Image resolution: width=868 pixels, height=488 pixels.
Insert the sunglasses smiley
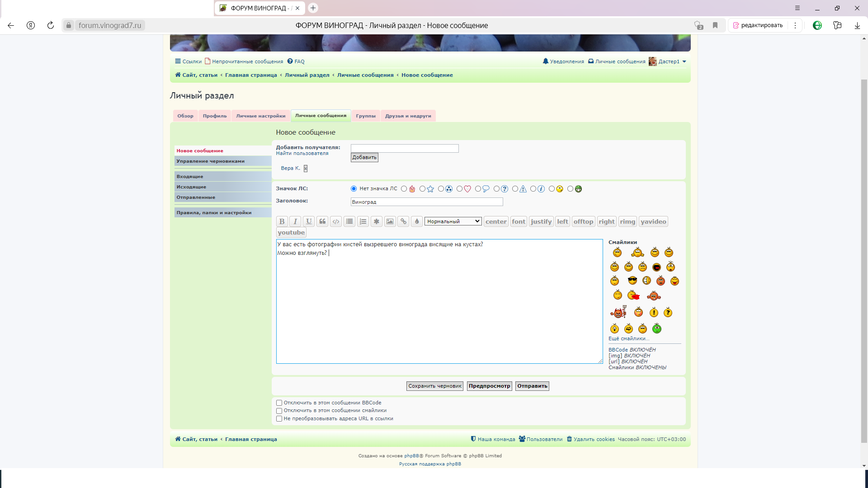(x=632, y=281)
